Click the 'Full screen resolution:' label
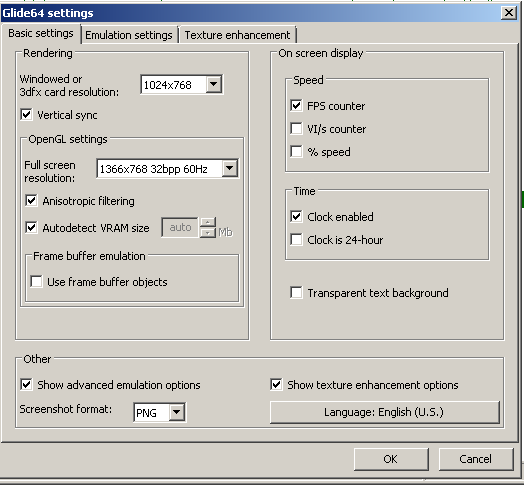Screen dimensions: 524x490 coord(50,171)
